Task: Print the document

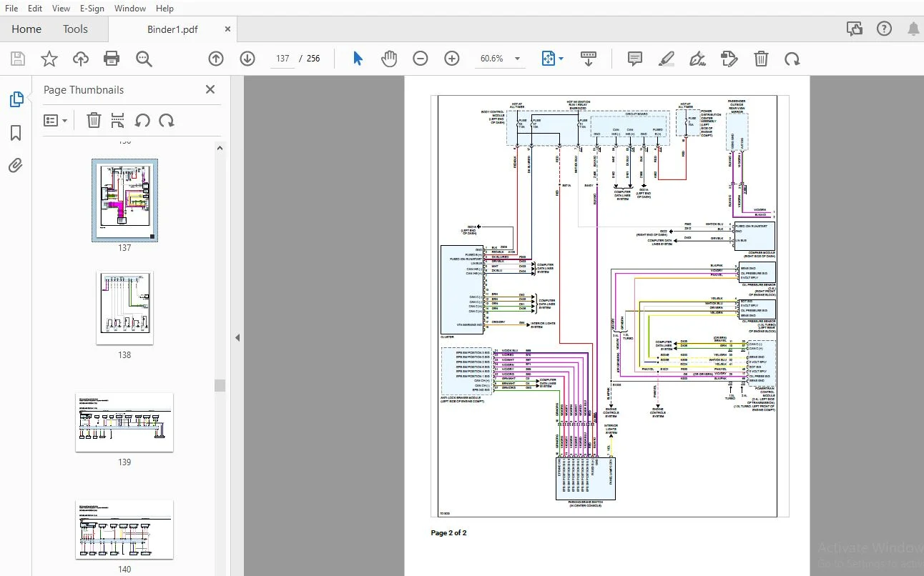Action: [112, 59]
